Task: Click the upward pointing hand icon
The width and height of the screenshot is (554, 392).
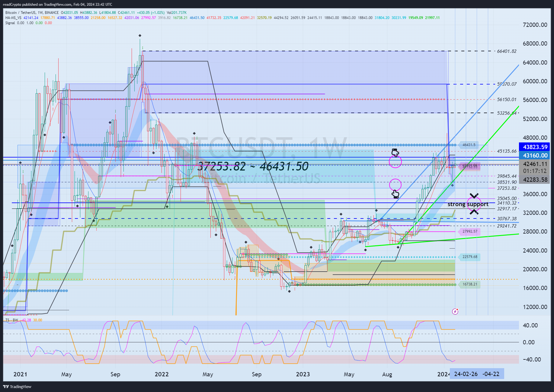Action: (395, 194)
